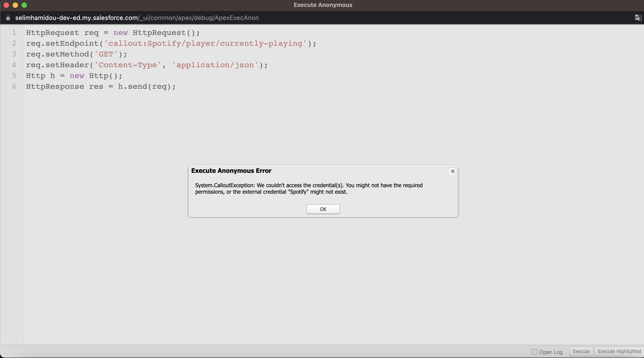
Task: Click OK in the error dialog
Action: pyautogui.click(x=323, y=209)
